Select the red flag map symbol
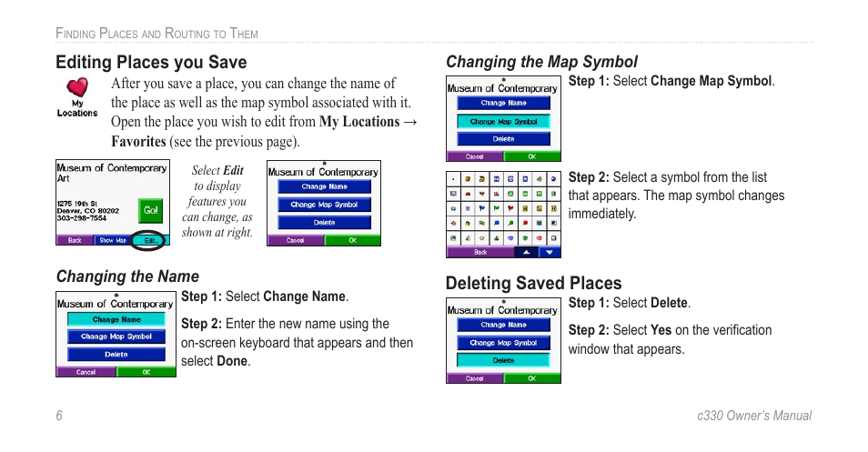 [510, 208]
